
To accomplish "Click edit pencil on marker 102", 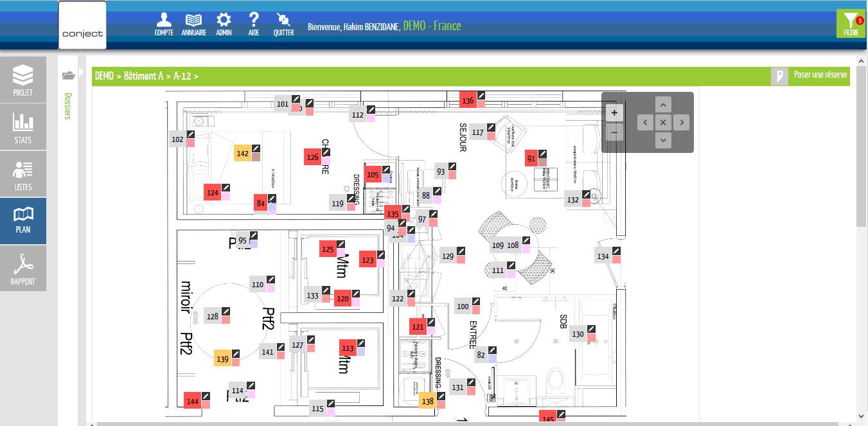I will point(191,134).
